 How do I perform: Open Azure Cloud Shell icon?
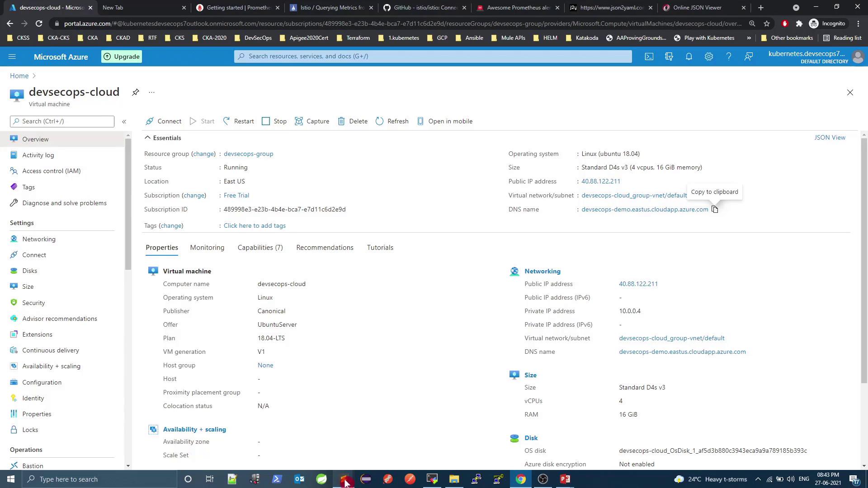pyautogui.click(x=649, y=56)
